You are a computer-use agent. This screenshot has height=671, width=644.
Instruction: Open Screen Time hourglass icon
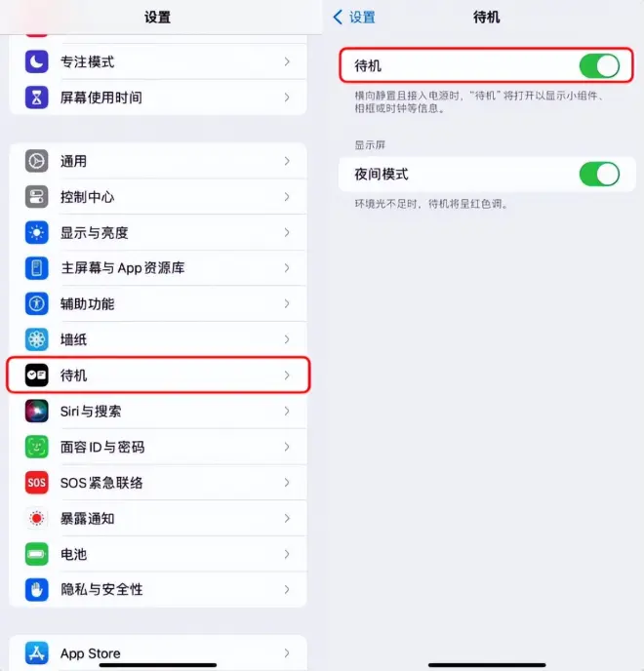click(x=36, y=98)
